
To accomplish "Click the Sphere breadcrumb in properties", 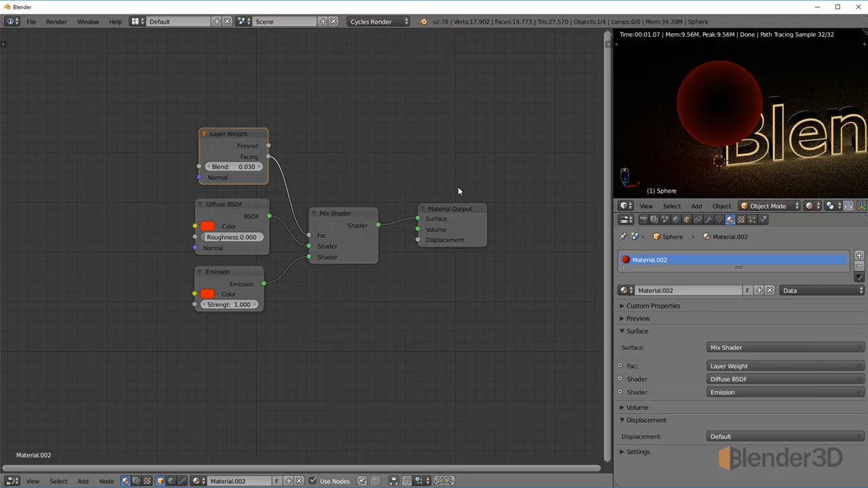I will (x=667, y=237).
